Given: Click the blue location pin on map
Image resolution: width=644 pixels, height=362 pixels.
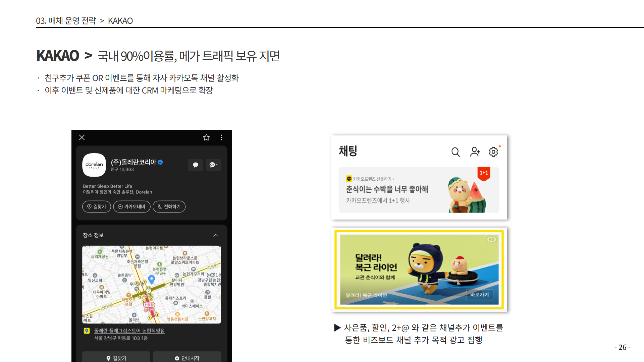Looking at the screenshot, I should pyautogui.click(x=152, y=279).
